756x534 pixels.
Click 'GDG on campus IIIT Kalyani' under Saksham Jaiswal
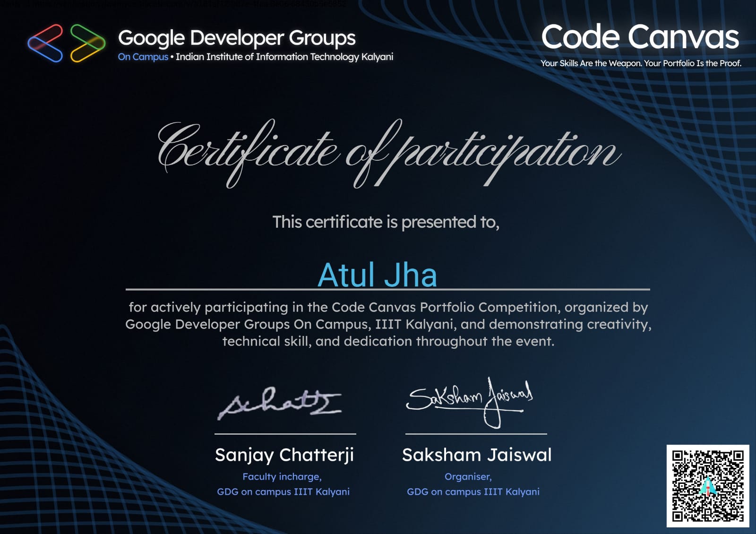pos(473,492)
